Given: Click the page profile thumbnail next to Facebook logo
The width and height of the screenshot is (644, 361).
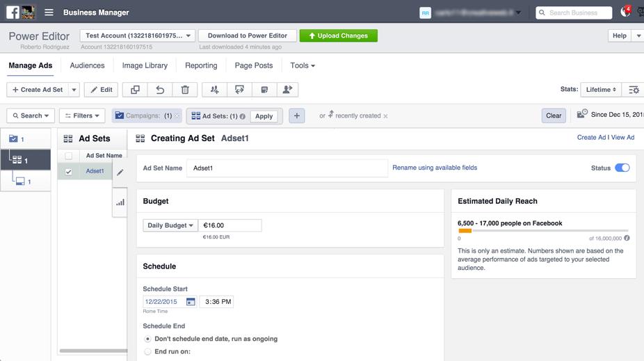Looking at the screenshot, I should pyautogui.click(x=28, y=13).
